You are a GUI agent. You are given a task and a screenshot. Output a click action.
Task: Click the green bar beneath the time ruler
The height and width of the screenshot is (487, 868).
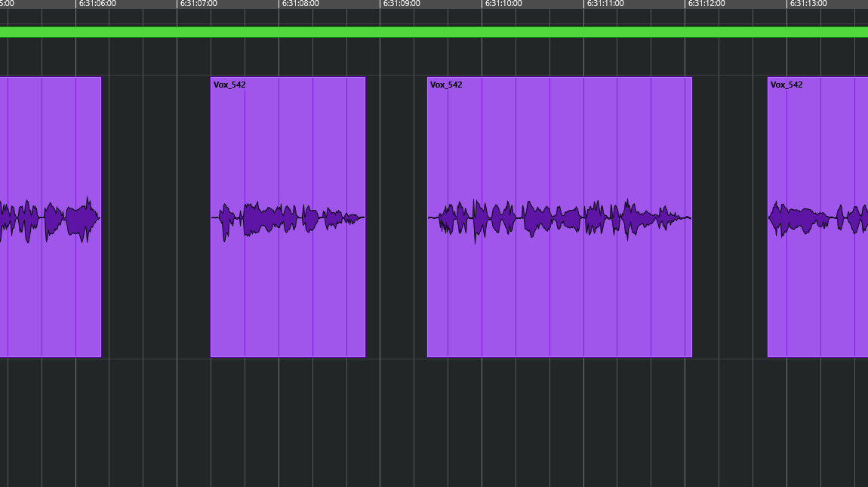click(x=434, y=32)
